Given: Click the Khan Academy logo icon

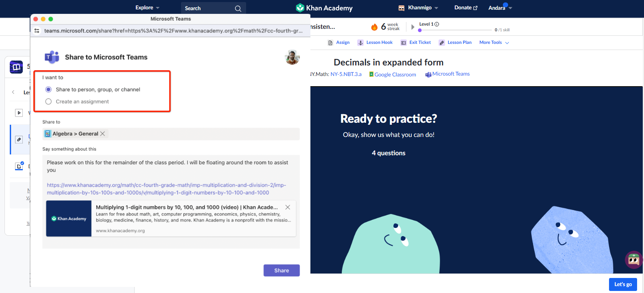Looking at the screenshot, I should click(300, 8).
